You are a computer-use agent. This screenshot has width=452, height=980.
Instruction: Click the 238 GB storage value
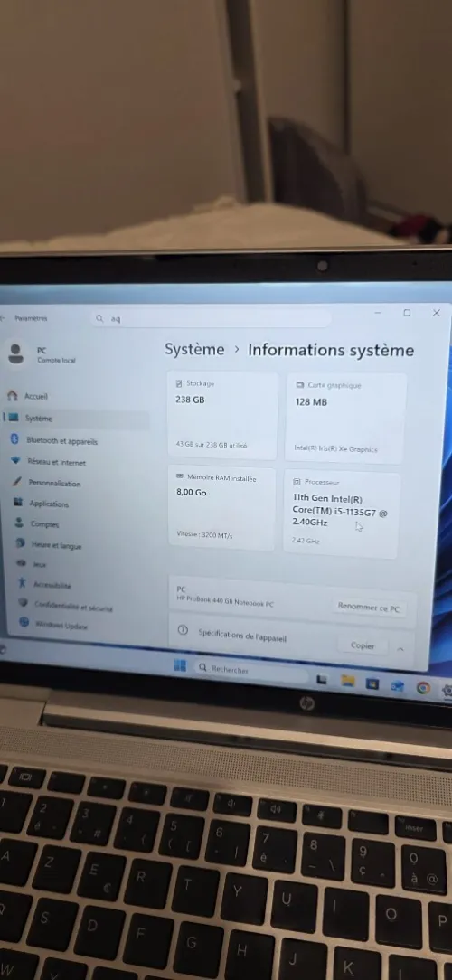pyautogui.click(x=190, y=400)
